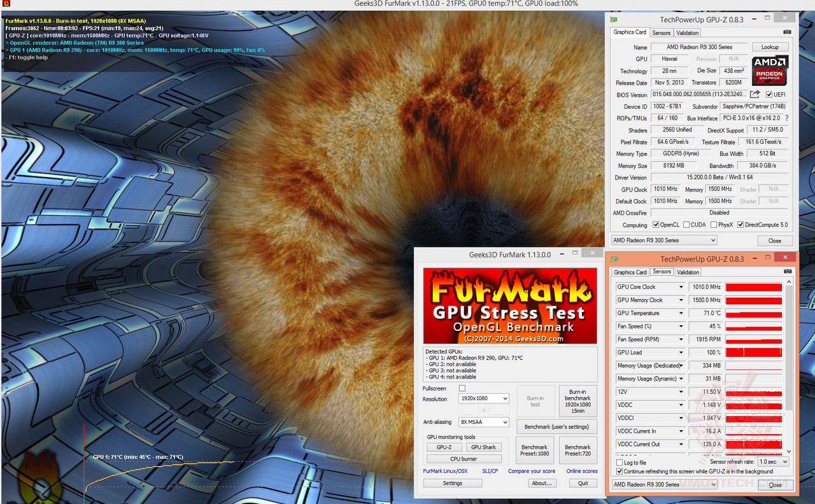
Task: Run the Benchmark Preset:1080
Action: [534, 451]
